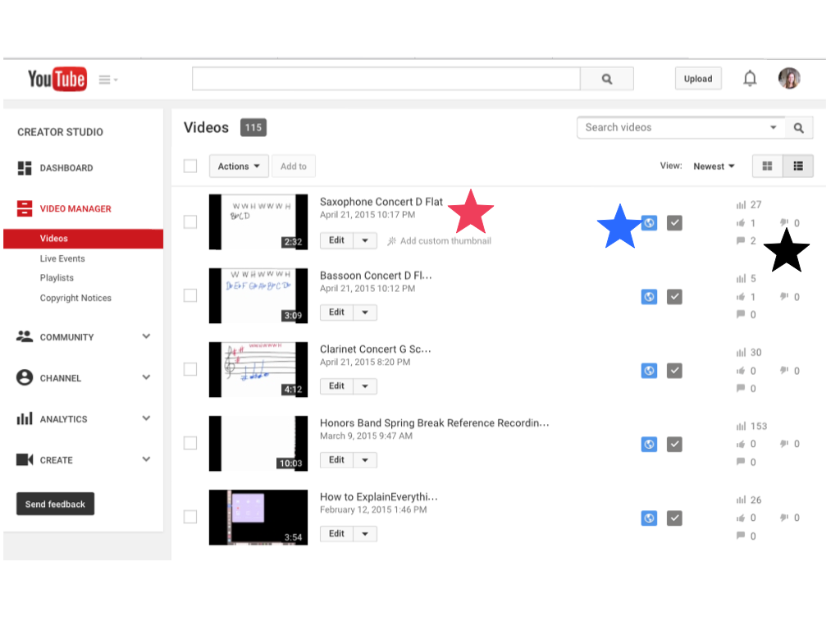The image size is (840, 630).
Task: Select the How to ExplainEverything checkbox
Action: [190, 517]
